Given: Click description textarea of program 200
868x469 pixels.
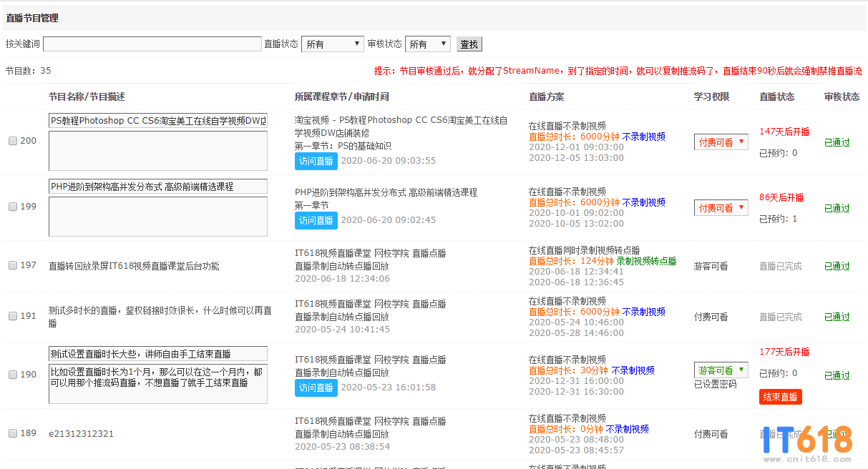Looking at the screenshot, I should (157, 151).
